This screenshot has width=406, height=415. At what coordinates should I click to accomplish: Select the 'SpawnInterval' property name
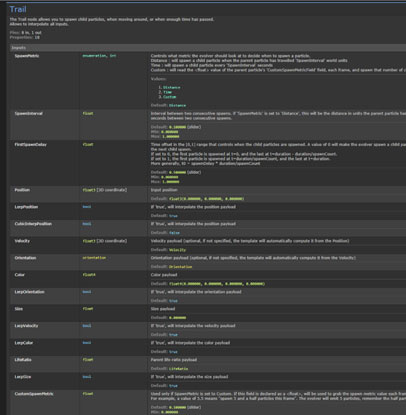[x=28, y=114]
